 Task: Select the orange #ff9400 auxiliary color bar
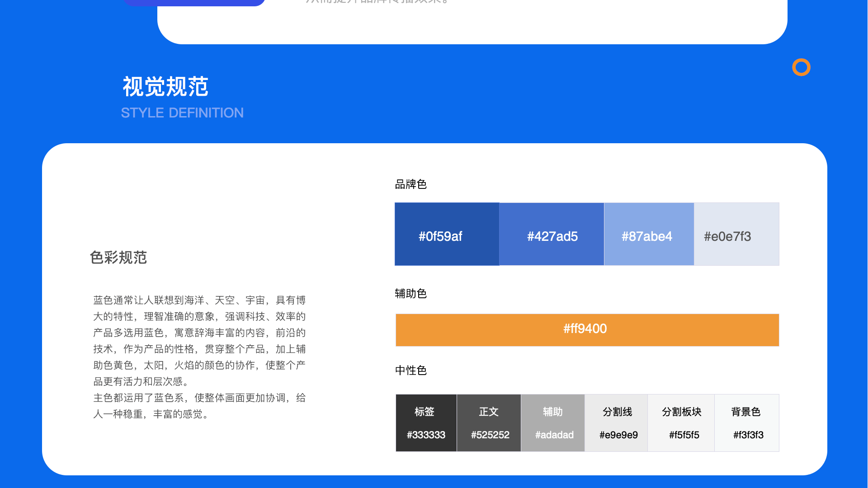(587, 329)
